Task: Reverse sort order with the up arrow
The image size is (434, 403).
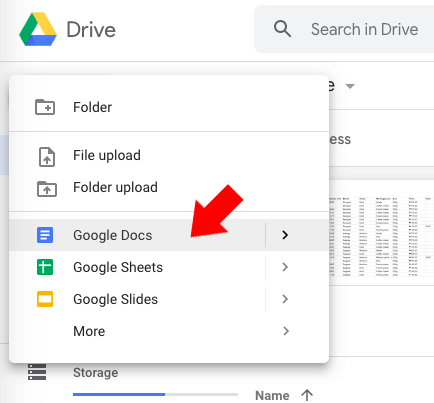Action: tap(307, 395)
